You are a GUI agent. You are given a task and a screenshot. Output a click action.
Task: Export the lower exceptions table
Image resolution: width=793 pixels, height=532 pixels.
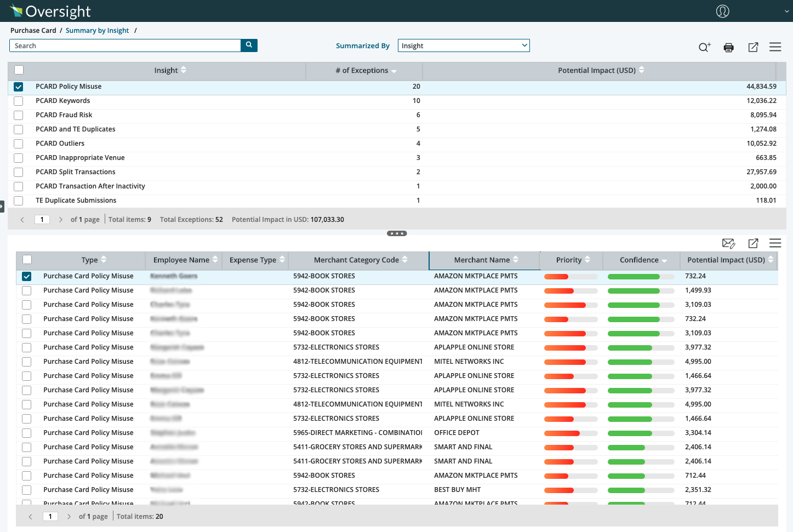tap(754, 243)
